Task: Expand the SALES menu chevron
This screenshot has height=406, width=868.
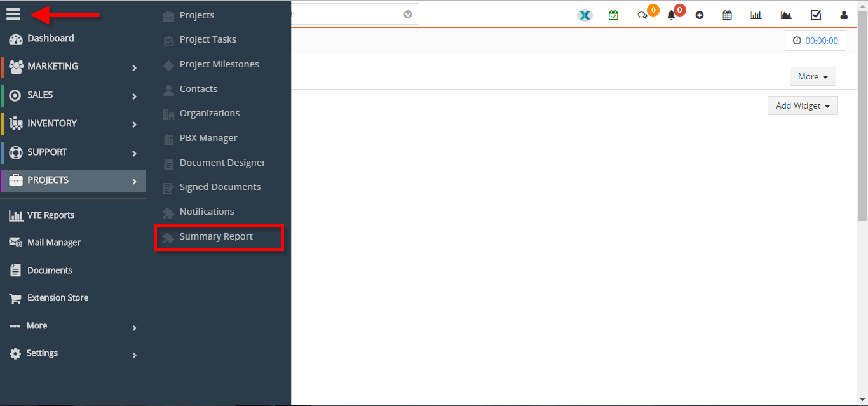Action: point(134,96)
